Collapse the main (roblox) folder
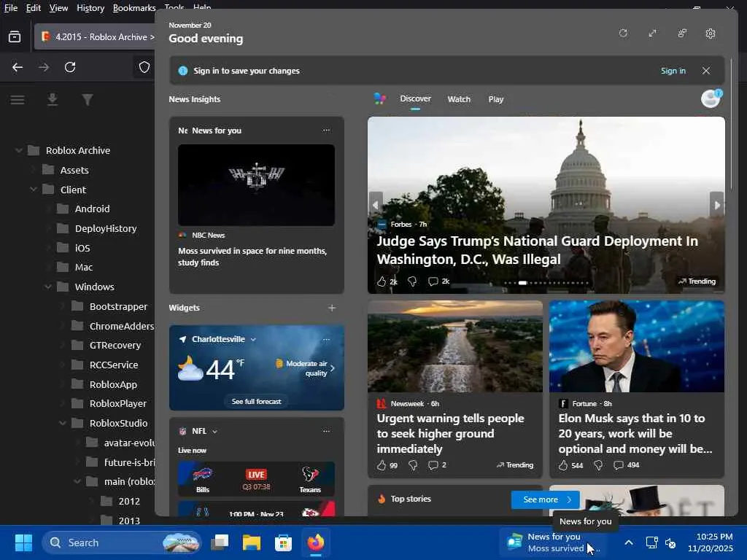Image resolution: width=747 pixels, height=560 pixels. coord(77,481)
